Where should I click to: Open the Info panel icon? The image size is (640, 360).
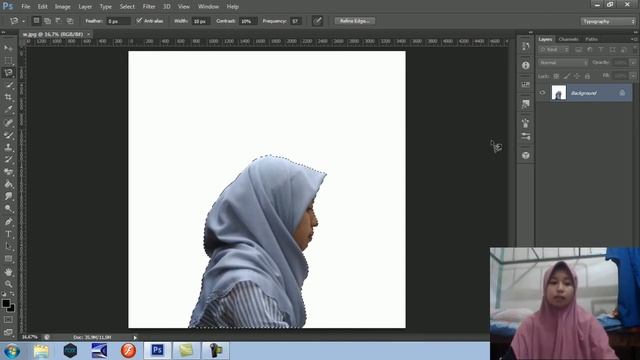[x=525, y=65]
